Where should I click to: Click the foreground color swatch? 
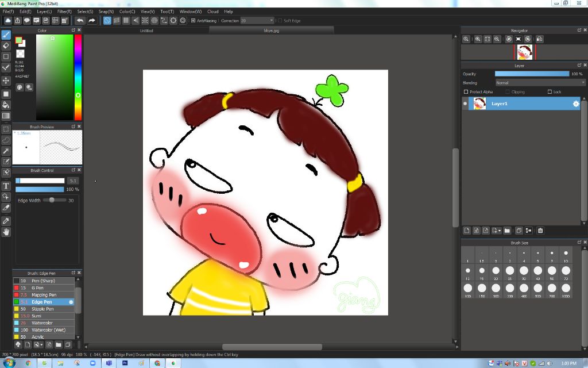[18, 40]
